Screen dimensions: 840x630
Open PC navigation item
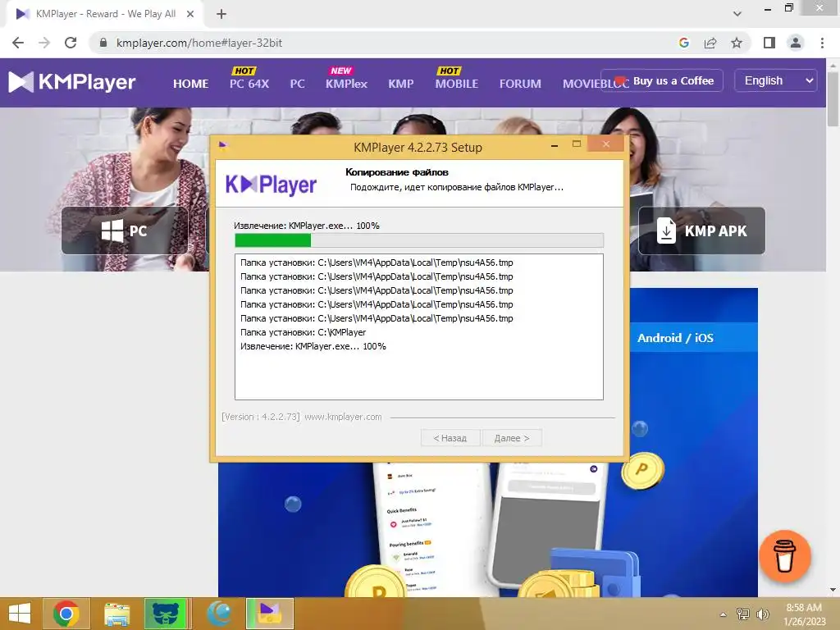pyautogui.click(x=297, y=84)
